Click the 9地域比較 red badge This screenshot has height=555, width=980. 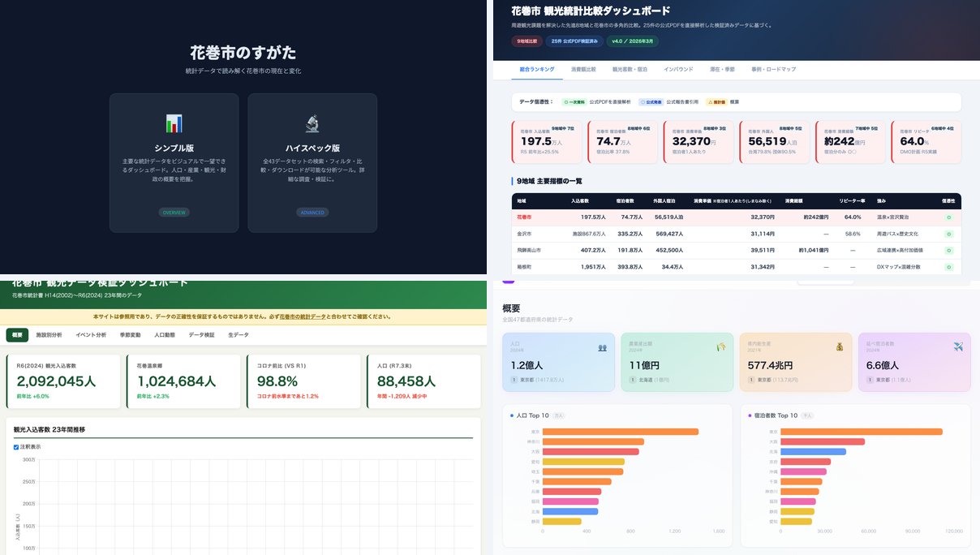click(527, 41)
